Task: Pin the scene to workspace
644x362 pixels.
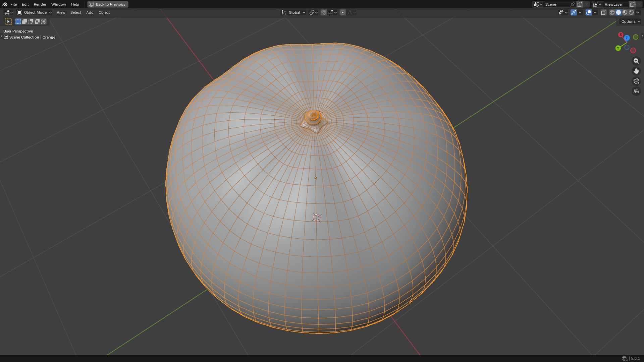Action: click(x=573, y=4)
